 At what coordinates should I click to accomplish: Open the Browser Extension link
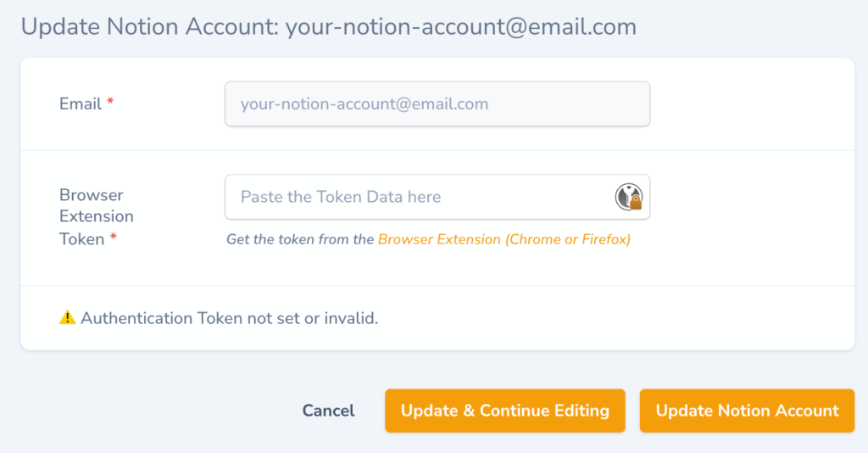pos(504,239)
